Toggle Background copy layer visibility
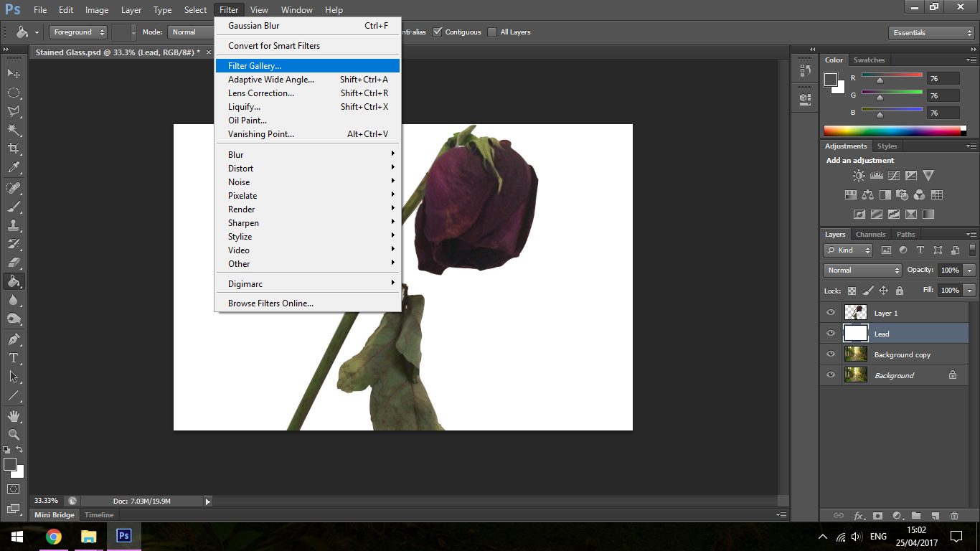980x551 pixels. tap(831, 354)
